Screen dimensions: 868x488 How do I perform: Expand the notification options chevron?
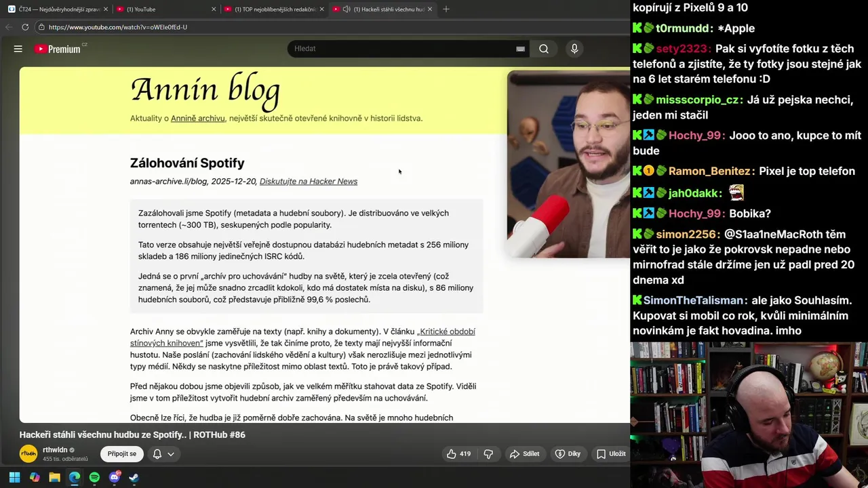point(171,454)
